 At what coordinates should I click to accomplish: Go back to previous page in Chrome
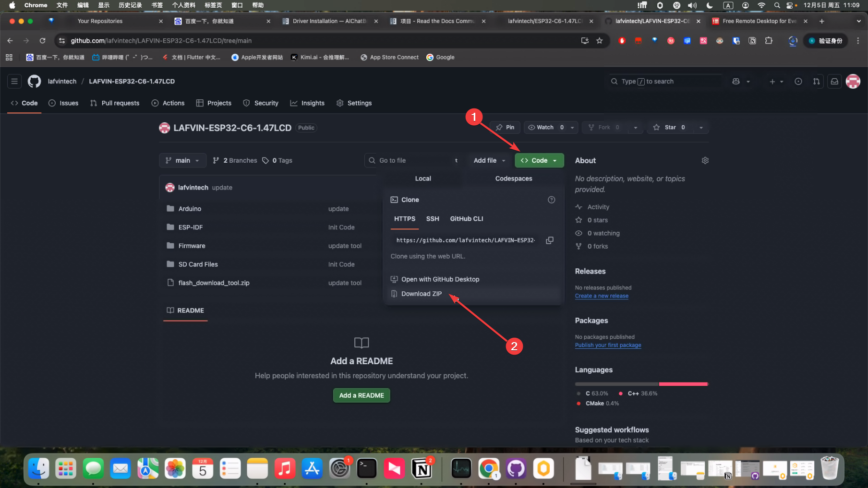pyautogui.click(x=10, y=41)
